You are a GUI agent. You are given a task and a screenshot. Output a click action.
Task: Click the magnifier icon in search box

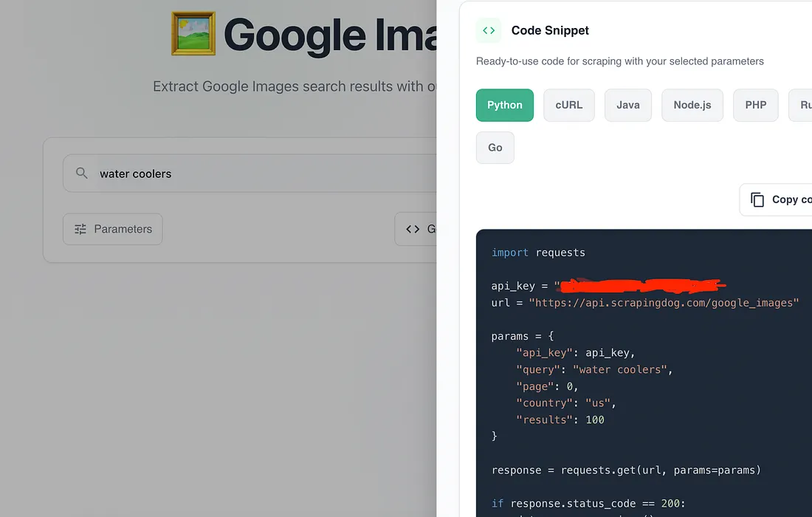(x=82, y=174)
